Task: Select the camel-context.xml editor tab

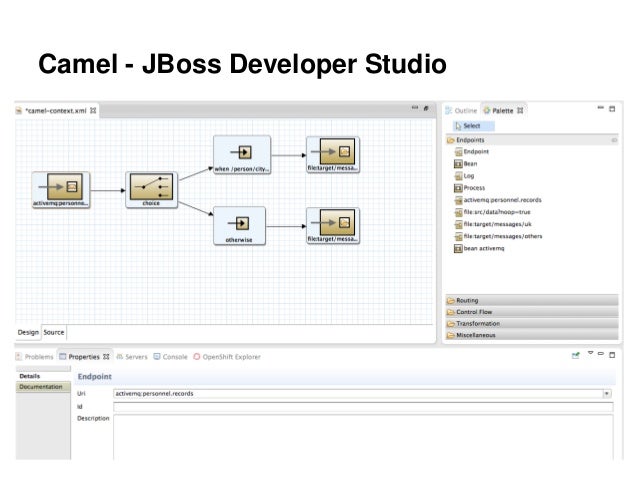Action: (x=56, y=111)
